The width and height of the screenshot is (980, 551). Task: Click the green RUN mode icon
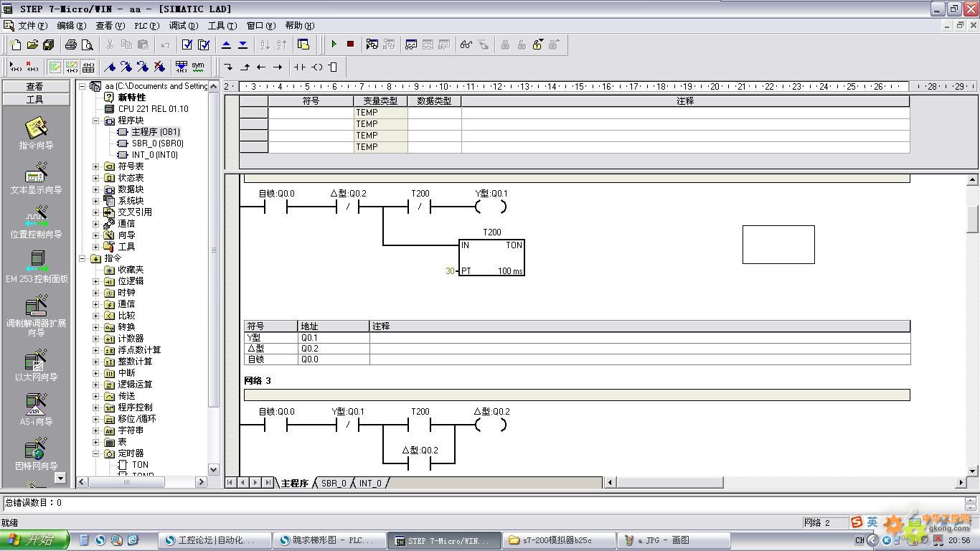(x=334, y=44)
